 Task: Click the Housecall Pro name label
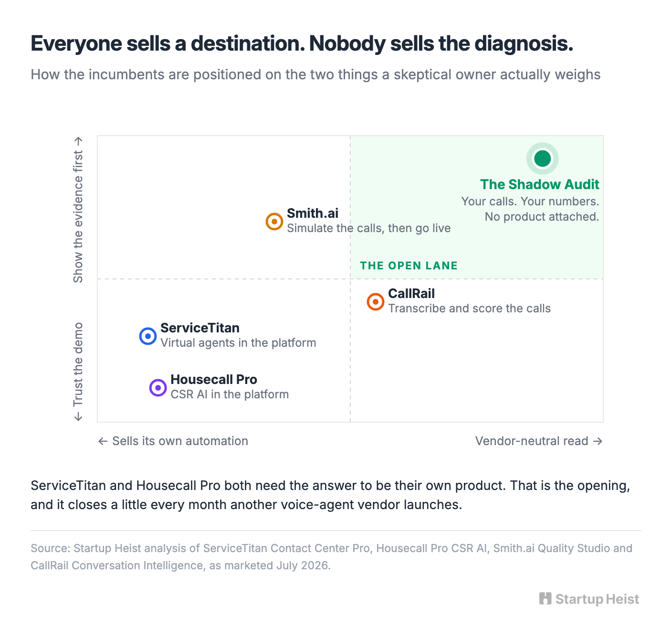pyautogui.click(x=214, y=379)
